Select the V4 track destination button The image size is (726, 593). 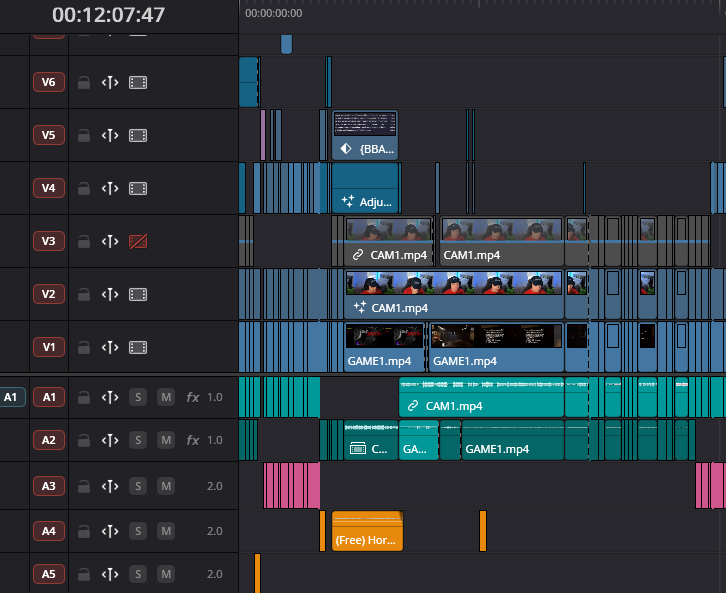tap(49, 188)
